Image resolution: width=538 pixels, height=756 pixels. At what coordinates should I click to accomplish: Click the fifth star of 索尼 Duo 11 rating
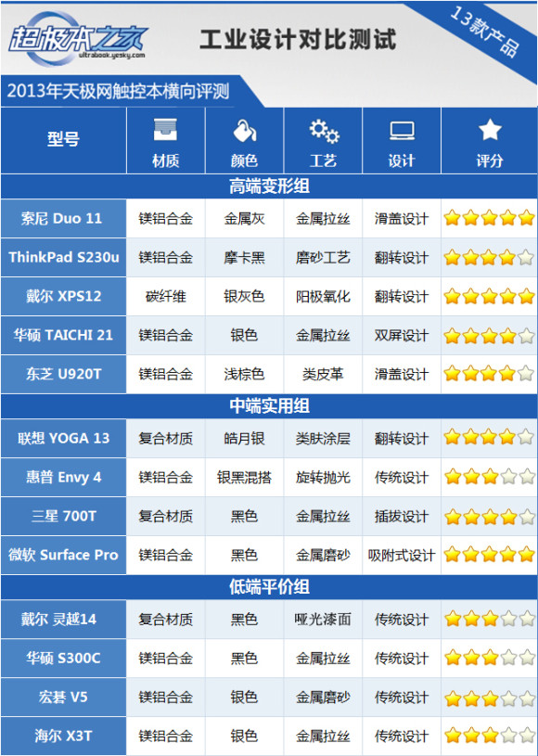[527, 218]
